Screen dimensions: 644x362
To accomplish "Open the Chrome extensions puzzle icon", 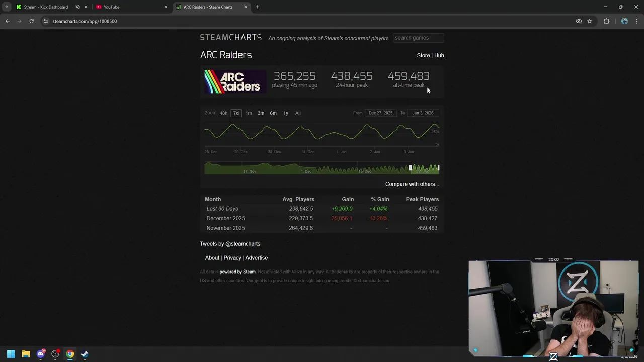I will click(x=606, y=21).
